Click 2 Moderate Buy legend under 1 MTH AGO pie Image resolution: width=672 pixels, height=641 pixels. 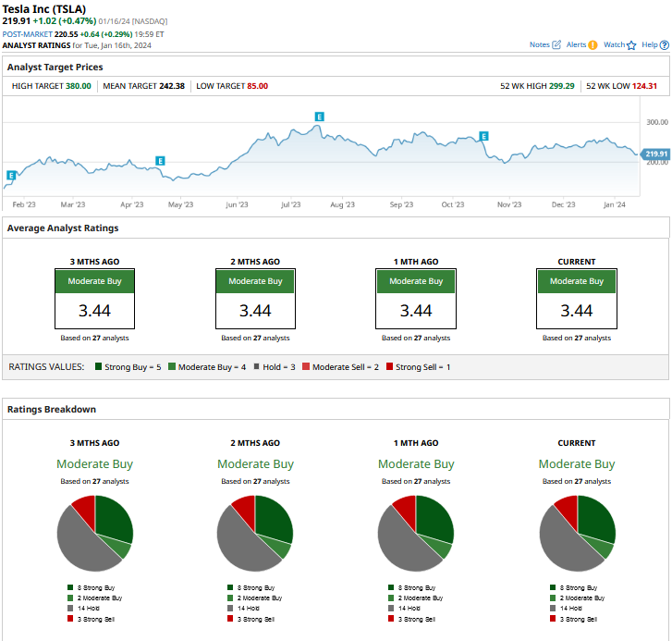[x=415, y=598]
